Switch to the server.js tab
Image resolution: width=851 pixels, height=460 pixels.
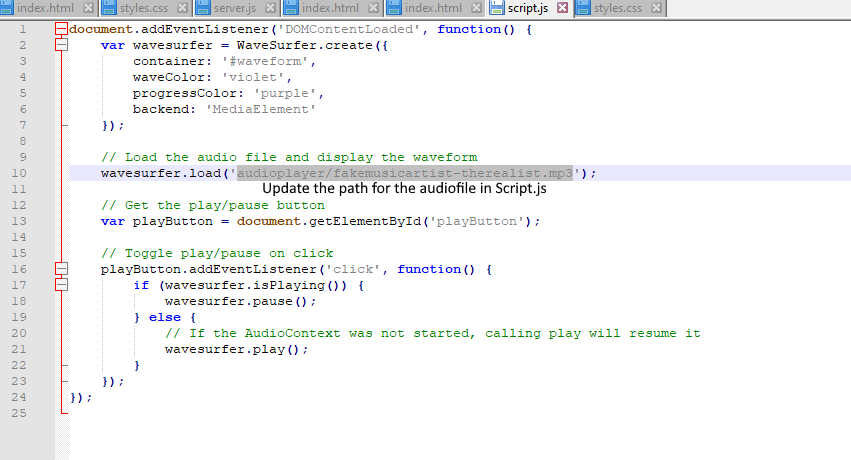[x=235, y=8]
